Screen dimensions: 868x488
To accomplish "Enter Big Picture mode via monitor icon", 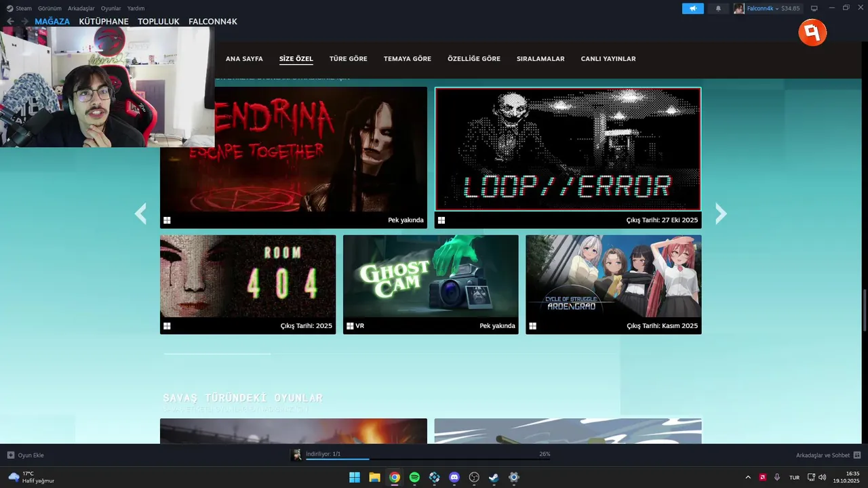I will (814, 8).
